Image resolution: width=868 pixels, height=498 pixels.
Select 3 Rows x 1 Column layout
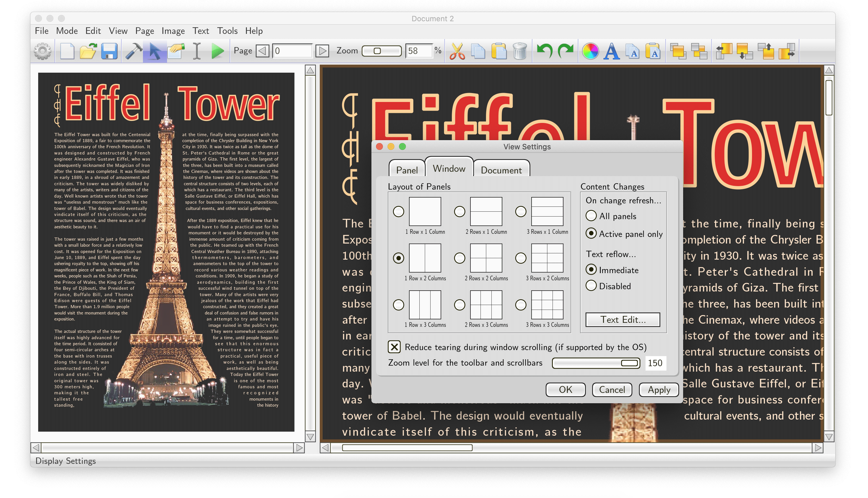[521, 212]
